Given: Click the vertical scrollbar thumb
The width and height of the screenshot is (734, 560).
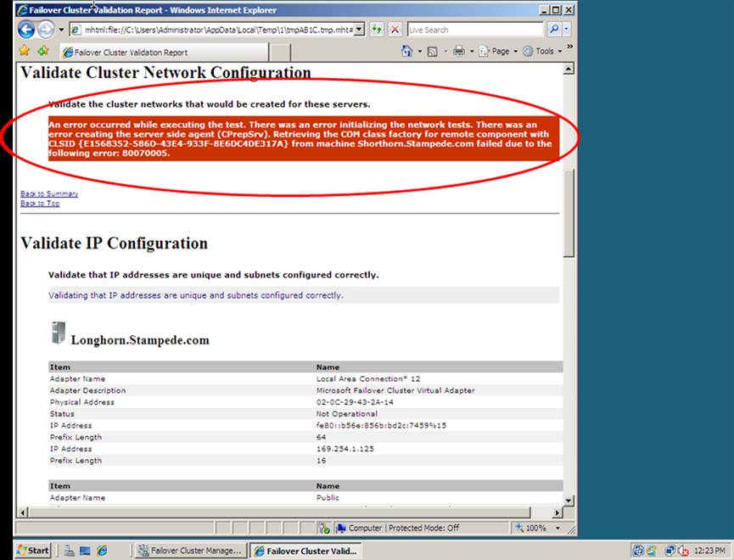Looking at the screenshot, I should (569, 213).
